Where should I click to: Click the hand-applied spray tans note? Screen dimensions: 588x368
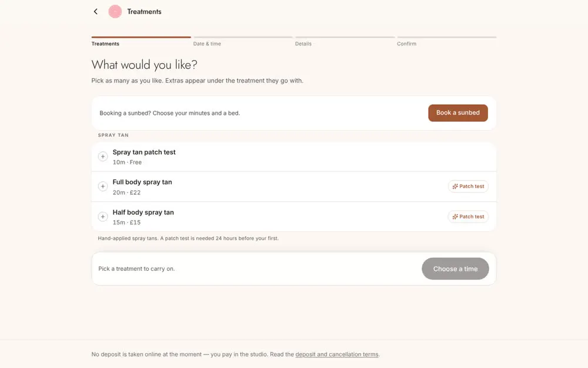(188, 238)
